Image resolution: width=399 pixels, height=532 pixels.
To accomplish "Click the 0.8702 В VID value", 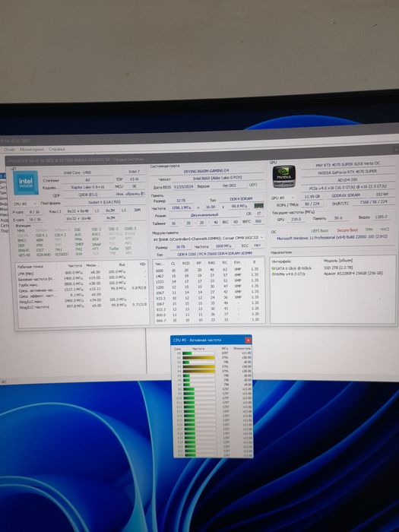I will click(139, 288).
